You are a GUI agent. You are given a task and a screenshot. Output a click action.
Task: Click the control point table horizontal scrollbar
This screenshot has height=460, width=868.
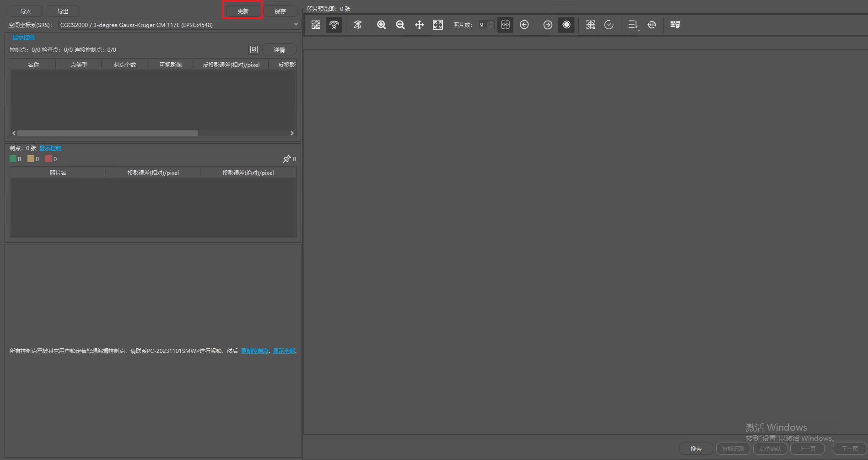pyautogui.click(x=108, y=133)
